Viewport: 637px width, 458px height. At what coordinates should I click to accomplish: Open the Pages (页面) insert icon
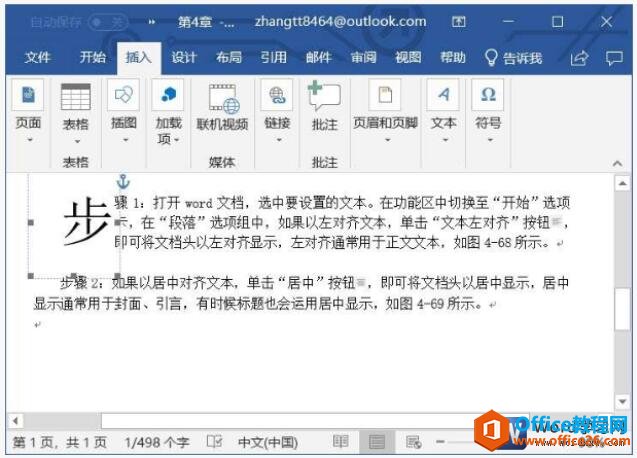point(28,95)
